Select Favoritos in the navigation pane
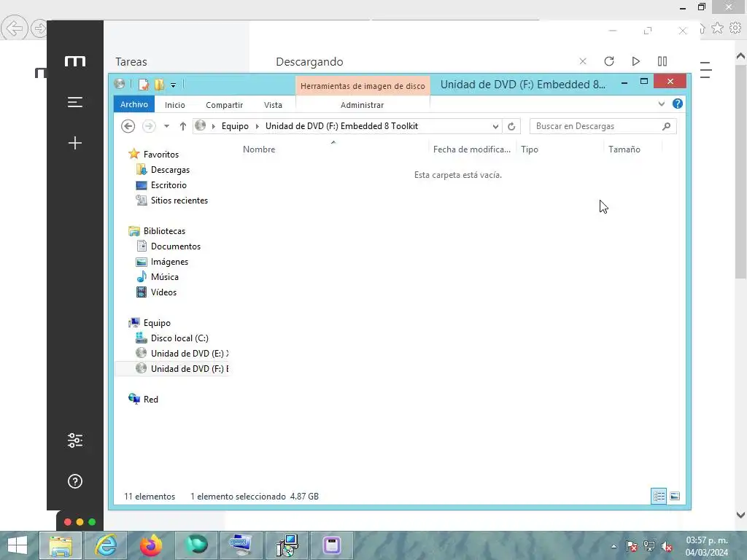Viewport: 747px width, 560px height. 161,155
